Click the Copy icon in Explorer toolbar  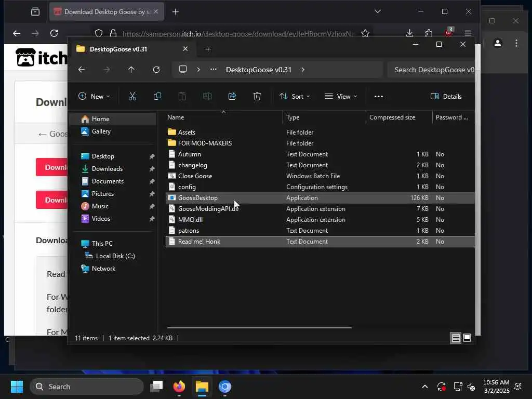coord(157,96)
